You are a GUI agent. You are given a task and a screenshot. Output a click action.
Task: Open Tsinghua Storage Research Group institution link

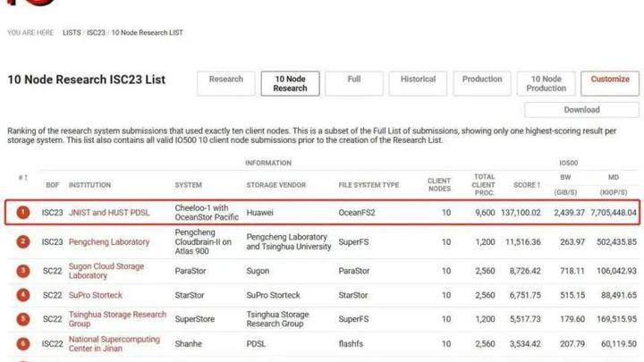point(117,319)
